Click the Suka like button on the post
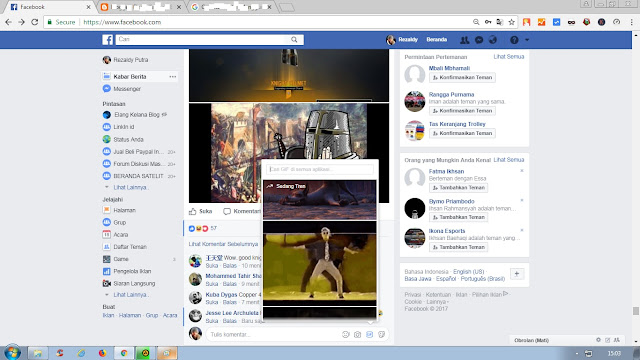The height and width of the screenshot is (360, 640). 200,211
